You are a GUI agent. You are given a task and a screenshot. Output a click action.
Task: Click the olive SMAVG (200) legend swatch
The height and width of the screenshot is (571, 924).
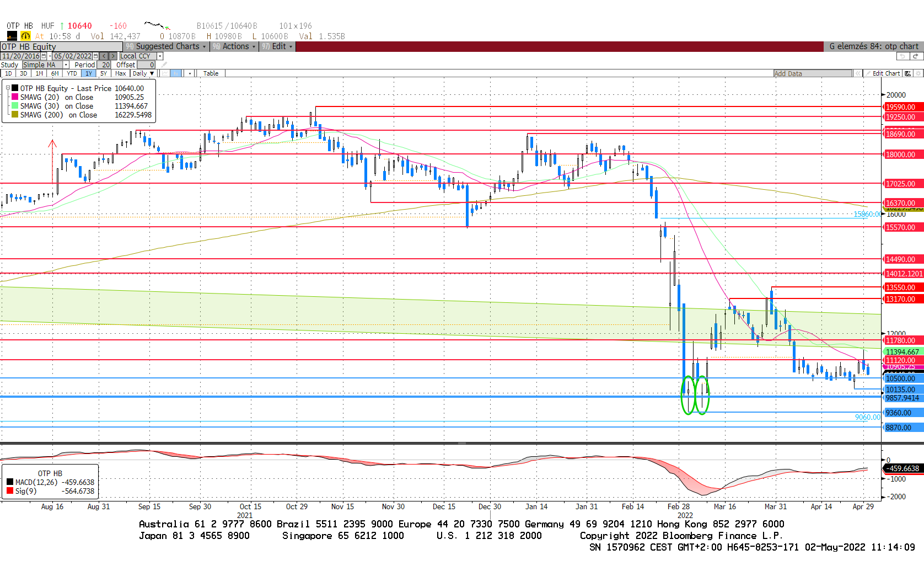click(15, 114)
